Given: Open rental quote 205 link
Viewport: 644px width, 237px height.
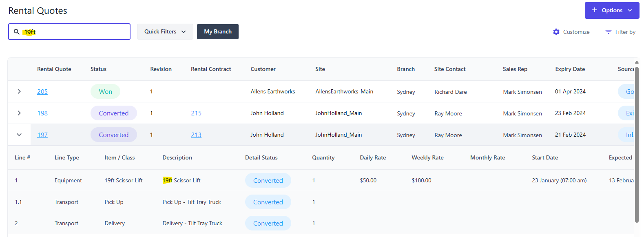Looking at the screenshot, I should [x=42, y=92].
